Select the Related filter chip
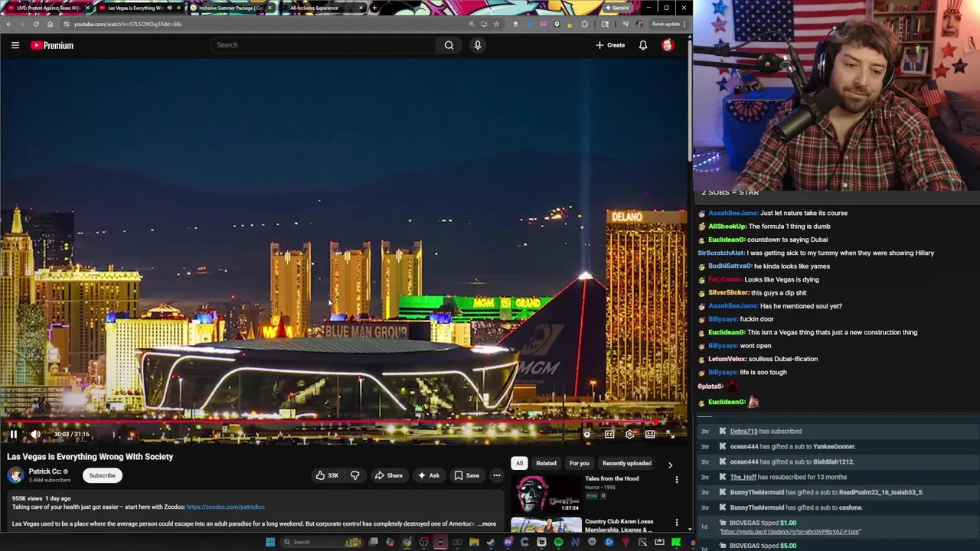 (x=546, y=463)
